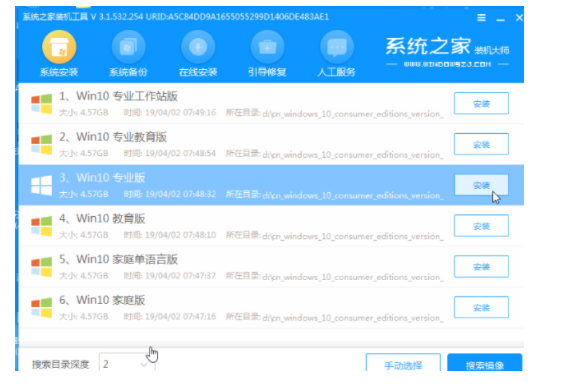Click the directory path of Win10 家庭版

tap(353, 318)
